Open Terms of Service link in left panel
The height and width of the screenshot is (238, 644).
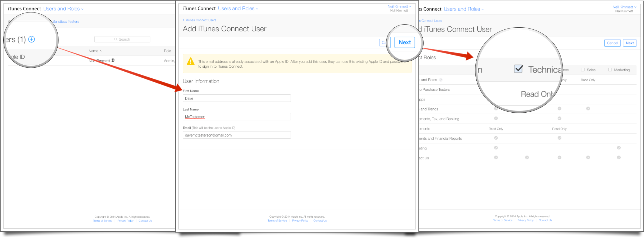[x=102, y=221]
